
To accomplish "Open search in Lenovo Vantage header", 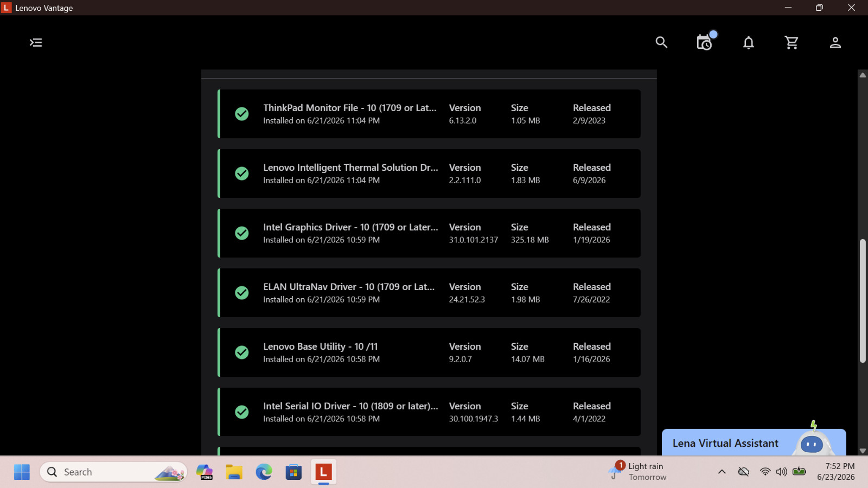I will tap(661, 42).
